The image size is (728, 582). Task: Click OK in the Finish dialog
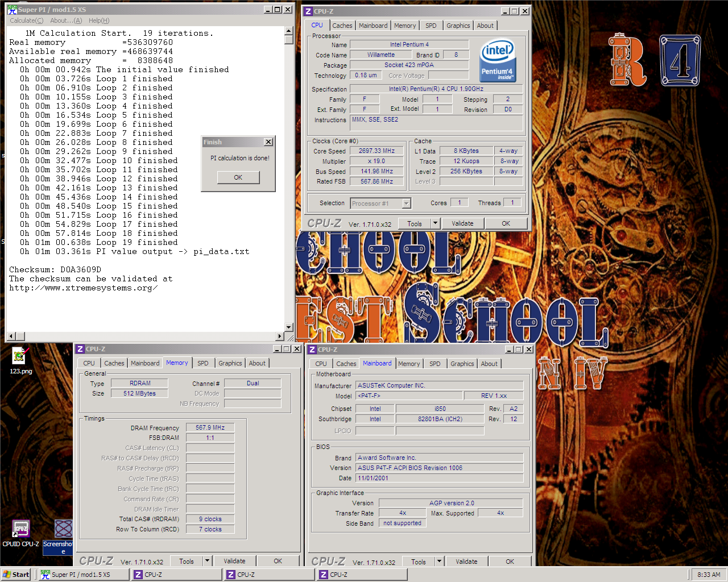pyautogui.click(x=238, y=177)
